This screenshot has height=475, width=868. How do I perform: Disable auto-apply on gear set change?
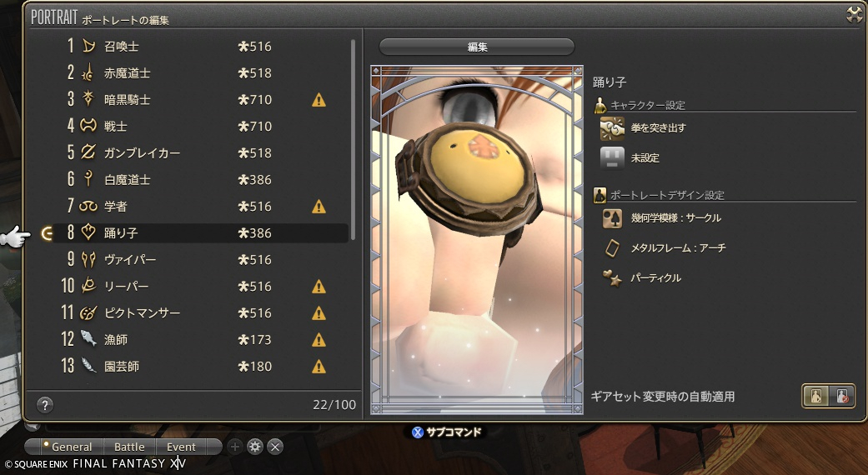click(x=841, y=396)
